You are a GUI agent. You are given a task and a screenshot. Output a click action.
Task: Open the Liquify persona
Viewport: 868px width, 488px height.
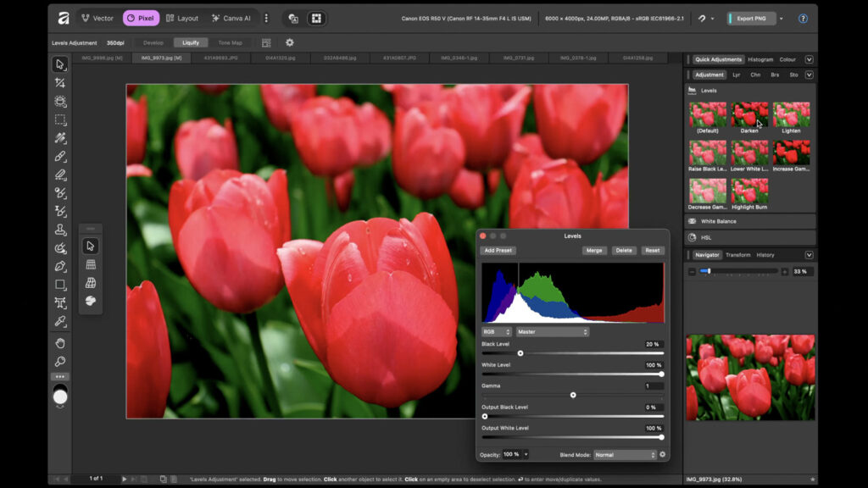(x=191, y=42)
